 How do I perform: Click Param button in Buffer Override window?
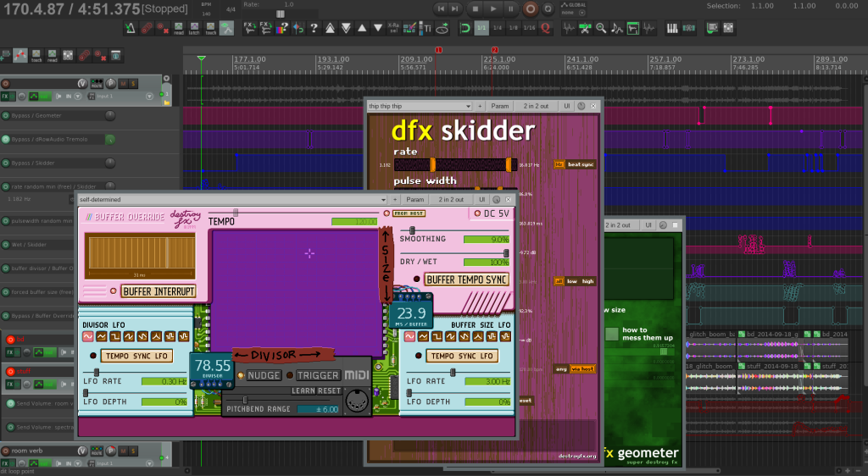pyautogui.click(x=415, y=200)
